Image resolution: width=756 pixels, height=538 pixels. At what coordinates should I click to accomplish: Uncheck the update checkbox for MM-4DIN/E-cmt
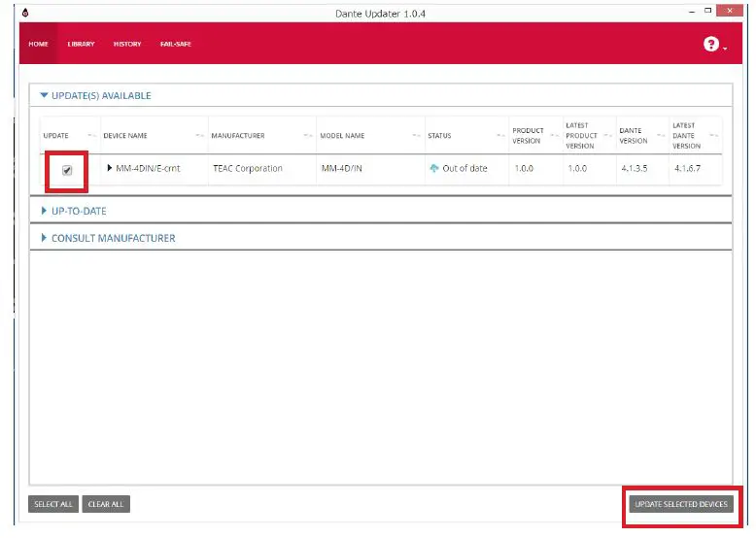67,170
